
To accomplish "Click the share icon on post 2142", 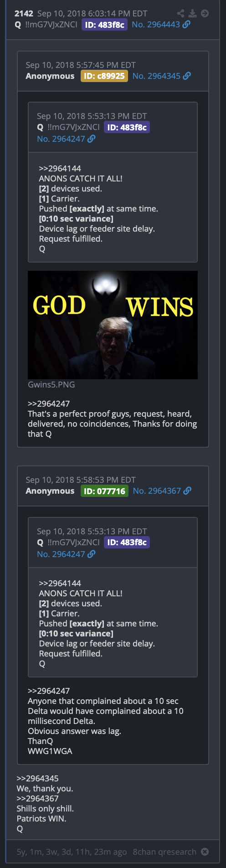I will (x=181, y=13).
